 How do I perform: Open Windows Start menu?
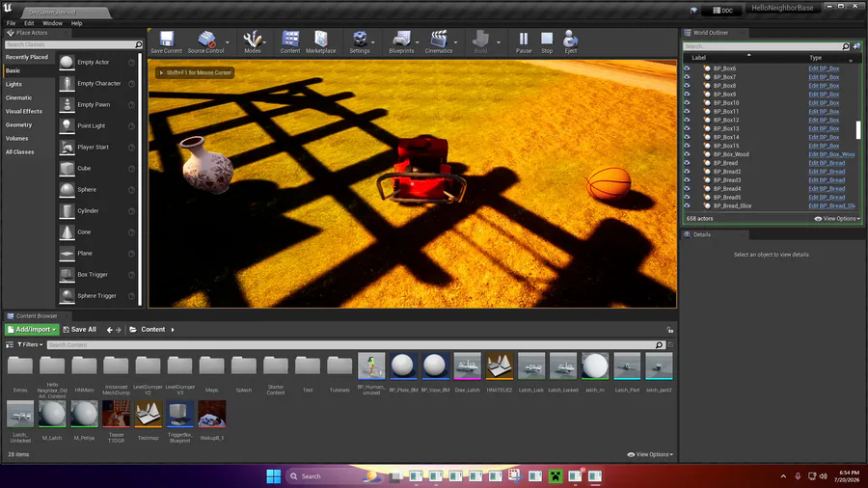tap(274, 475)
